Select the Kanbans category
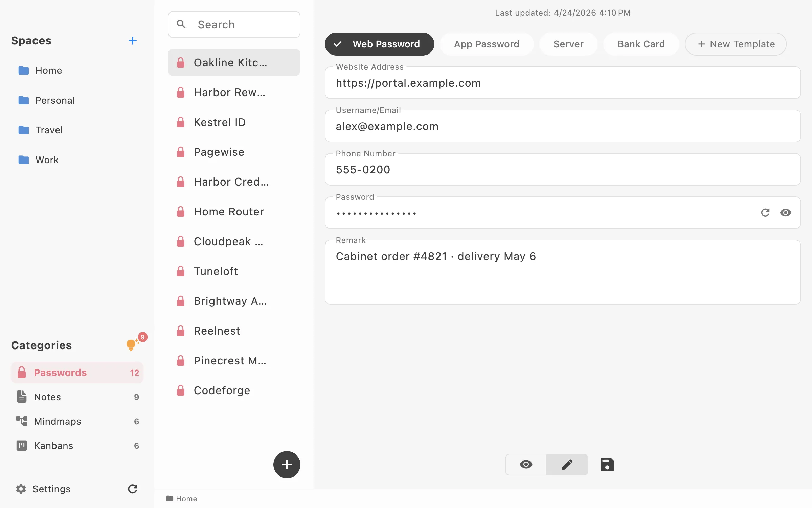The height and width of the screenshot is (508, 812). click(77, 446)
